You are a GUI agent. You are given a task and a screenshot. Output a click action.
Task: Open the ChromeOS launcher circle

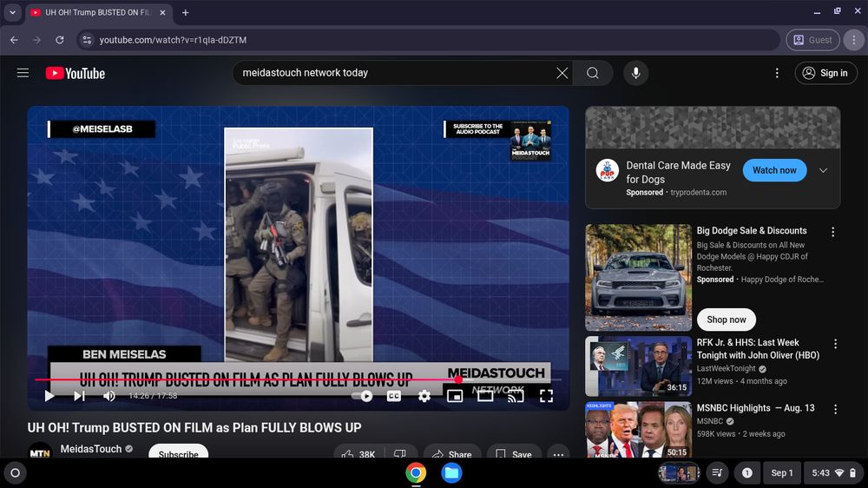tap(16, 473)
